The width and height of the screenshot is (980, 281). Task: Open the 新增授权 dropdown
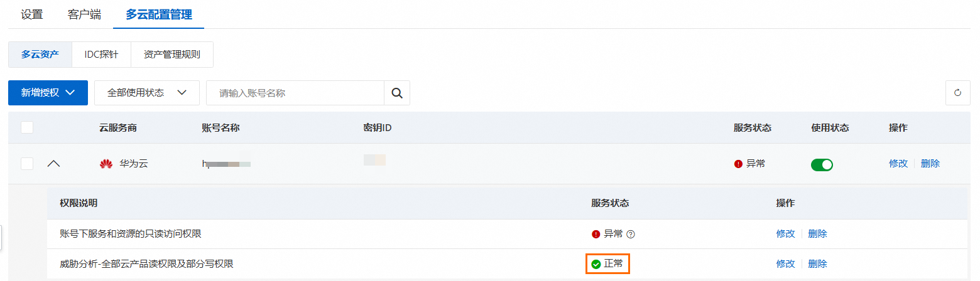click(x=48, y=93)
